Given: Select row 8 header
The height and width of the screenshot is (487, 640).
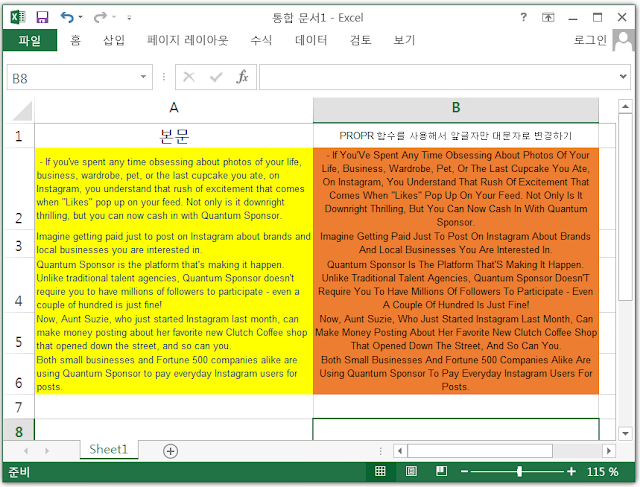Looking at the screenshot, I should tap(19, 430).
